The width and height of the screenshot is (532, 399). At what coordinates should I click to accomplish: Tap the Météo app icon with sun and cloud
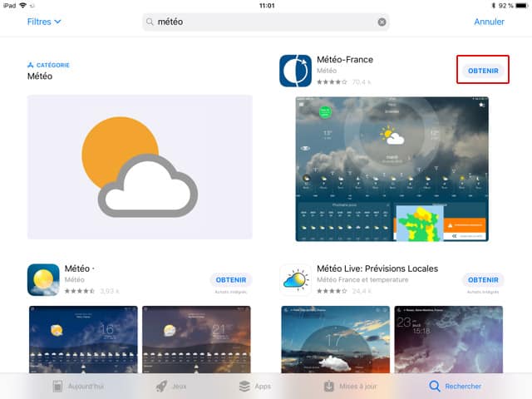click(x=43, y=280)
